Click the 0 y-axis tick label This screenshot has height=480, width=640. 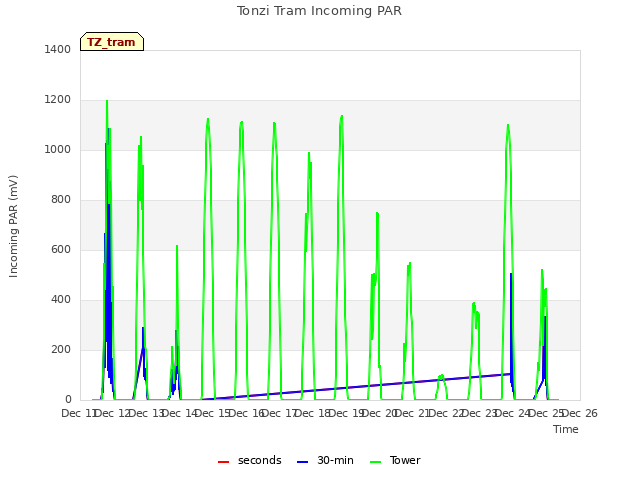tap(68, 400)
